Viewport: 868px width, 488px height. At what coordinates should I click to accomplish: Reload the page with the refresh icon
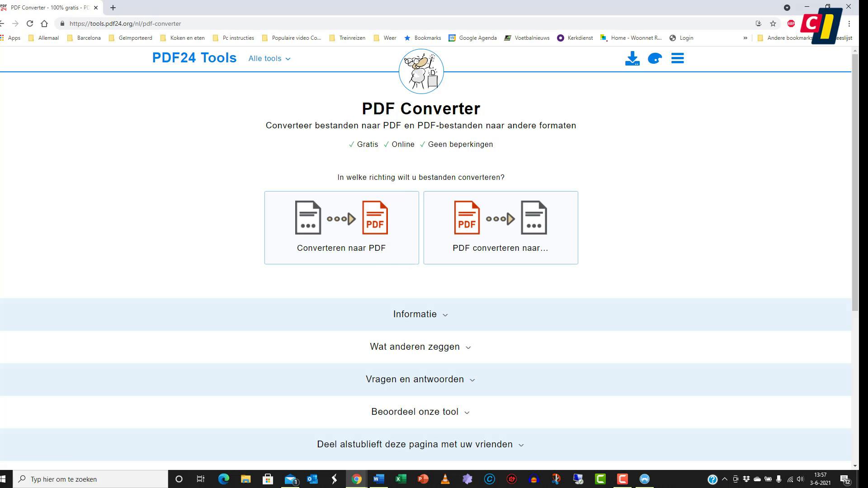30,23
